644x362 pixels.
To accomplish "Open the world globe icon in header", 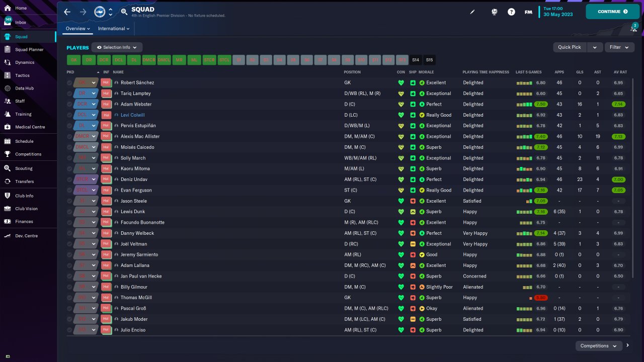I will (x=495, y=12).
